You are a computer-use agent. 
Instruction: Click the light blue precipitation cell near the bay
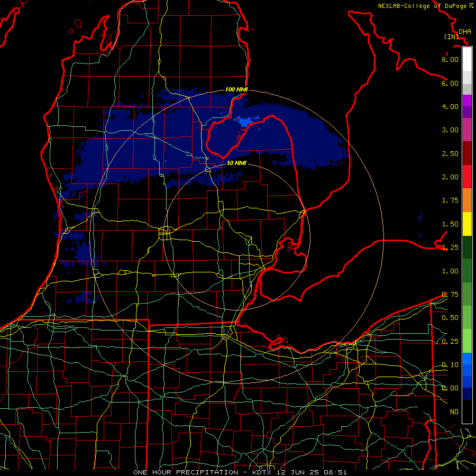(x=245, y=122)
